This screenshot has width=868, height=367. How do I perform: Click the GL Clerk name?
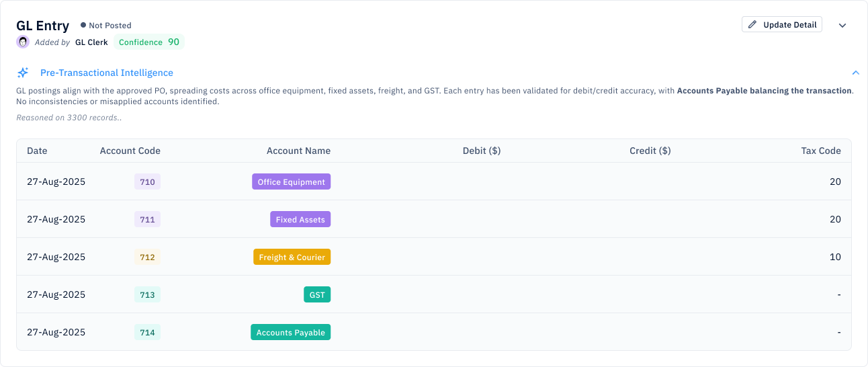pyautogui.click(x=91, y=42)
